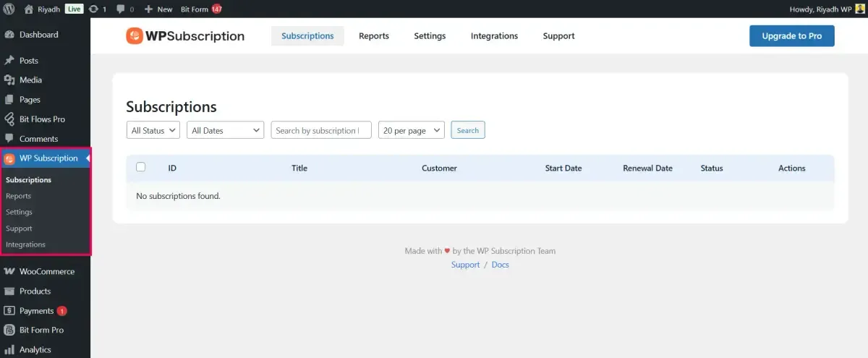
Task: Tick the select-all checkbox in table header
Action: click(140, 167)
